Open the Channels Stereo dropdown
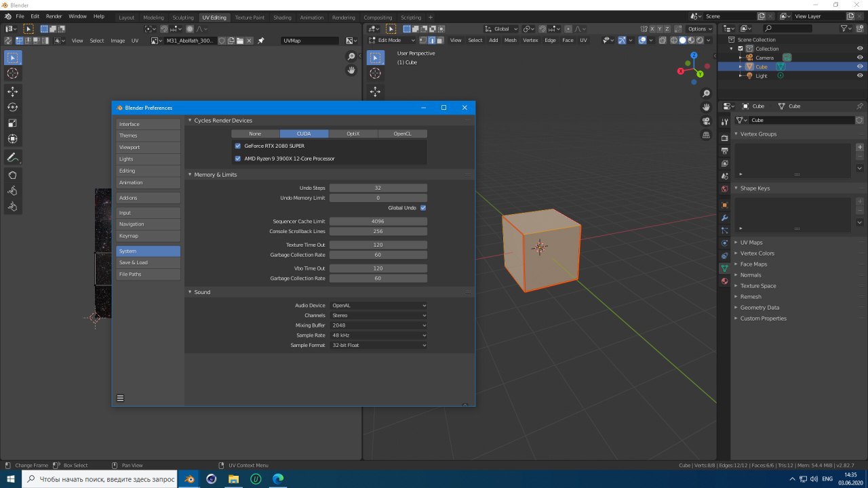Image resolution: width=868 pixels, height=488 pixels. (x=378, y=315)
